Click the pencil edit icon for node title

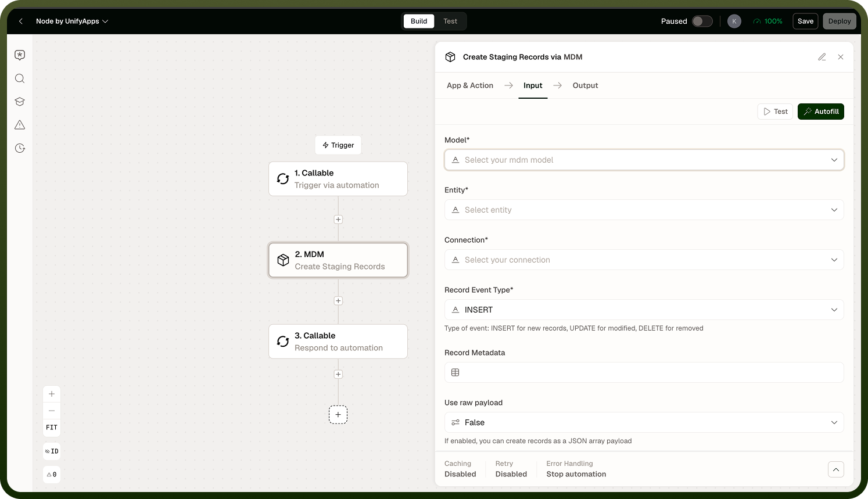[x=822, y=57]
